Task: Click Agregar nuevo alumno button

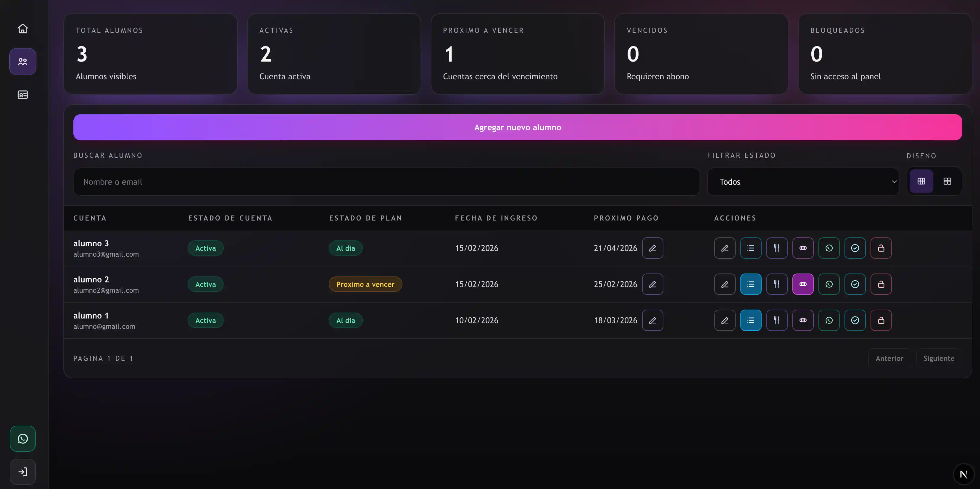Action: (x=518, y=128)
